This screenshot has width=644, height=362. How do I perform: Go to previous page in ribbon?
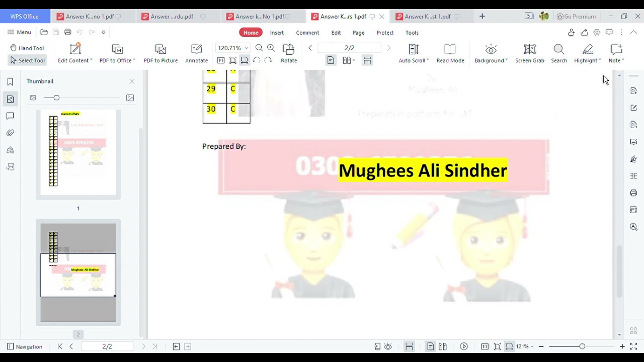[310, 48]
